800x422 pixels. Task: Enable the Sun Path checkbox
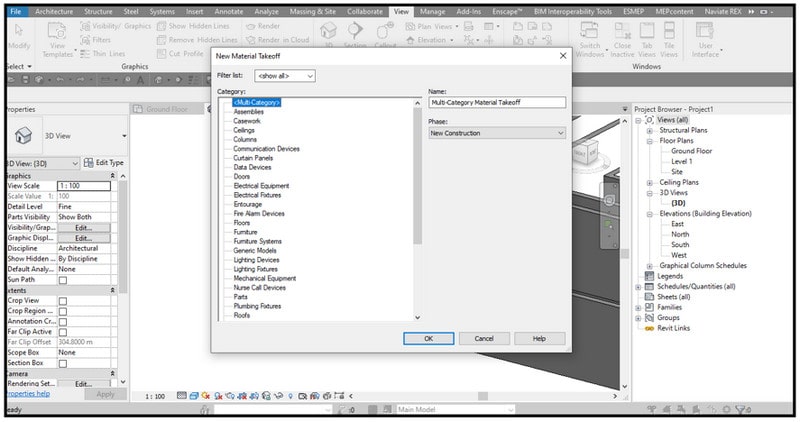(63, 280)
